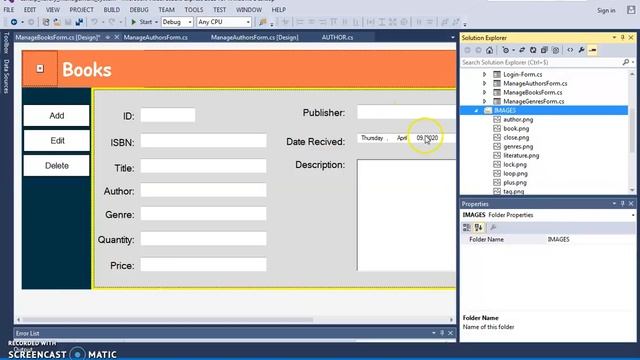
Task: Click the Alphabetical sort icon in Properties
Action: click(x=478, y=228)
